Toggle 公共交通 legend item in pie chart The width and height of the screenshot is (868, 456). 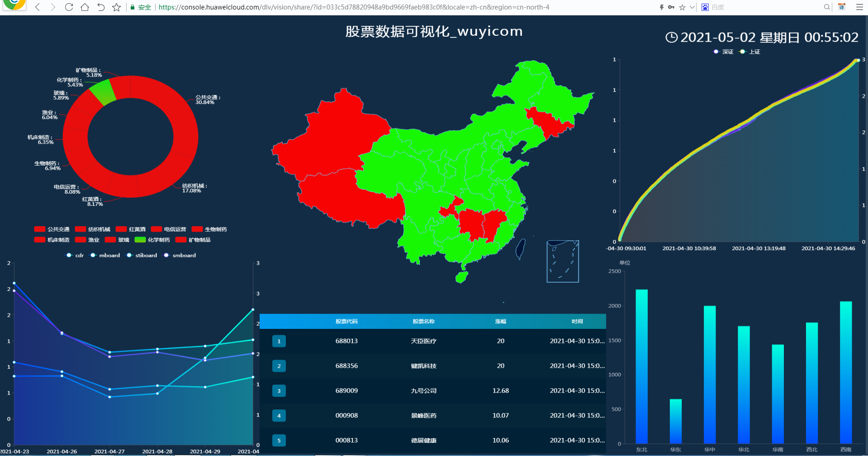[x=52, y=229]
